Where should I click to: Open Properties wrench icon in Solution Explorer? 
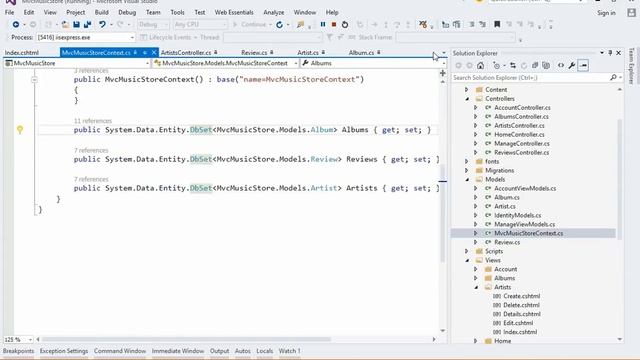click(572, 65)
